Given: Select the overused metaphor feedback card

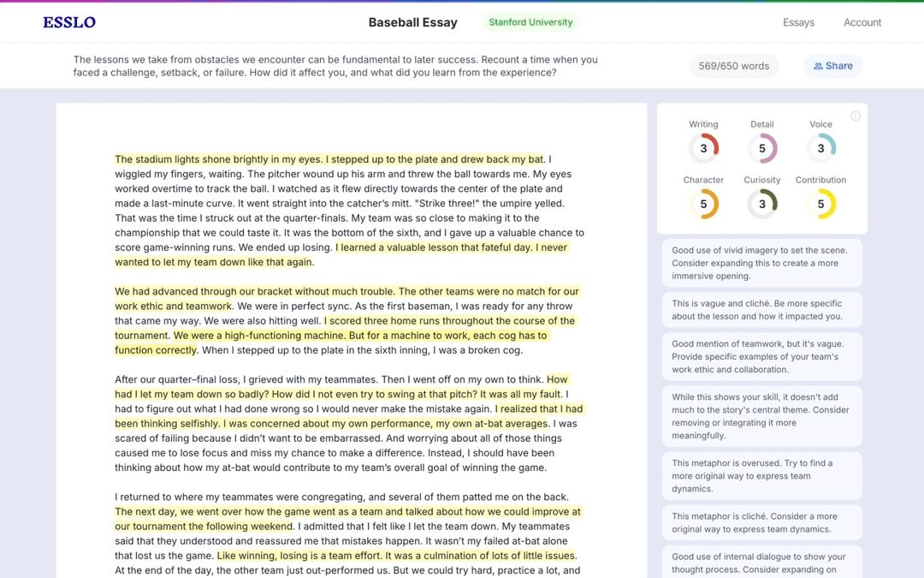Looking at the screenshot, I should tap(761, 476).
